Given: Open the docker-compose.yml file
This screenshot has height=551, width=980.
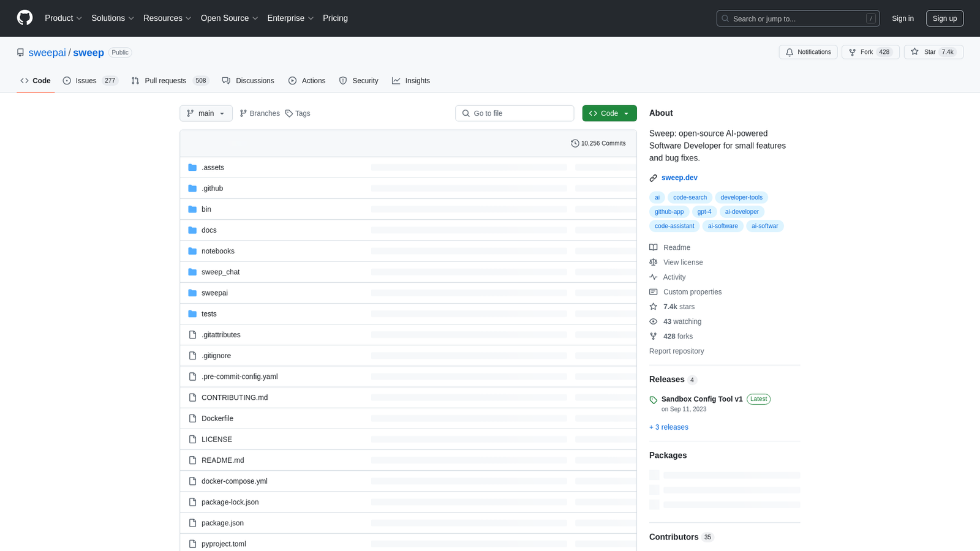Looking at the screenshot, I should pyautogui.click(x=235, y=481).
